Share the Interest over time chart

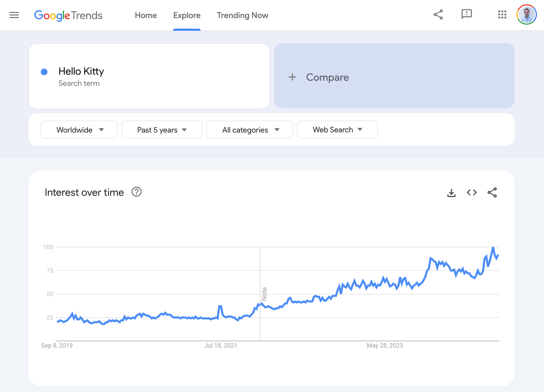(x=492, y=193)
